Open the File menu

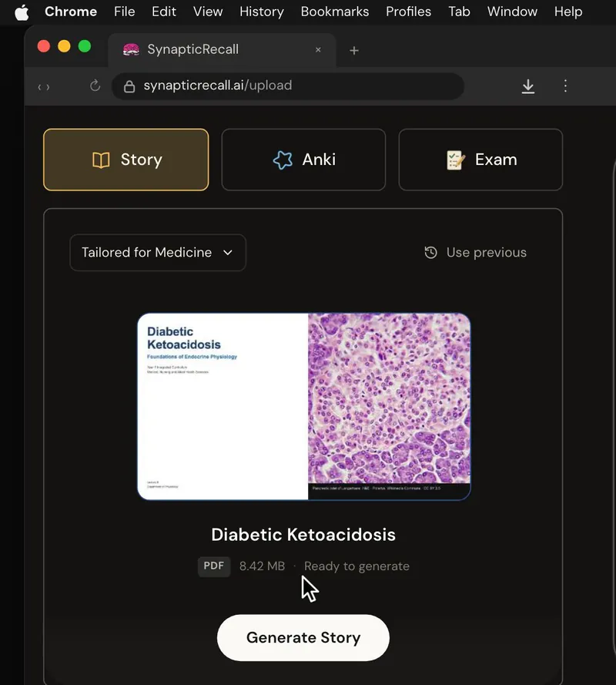pos(125,12)
